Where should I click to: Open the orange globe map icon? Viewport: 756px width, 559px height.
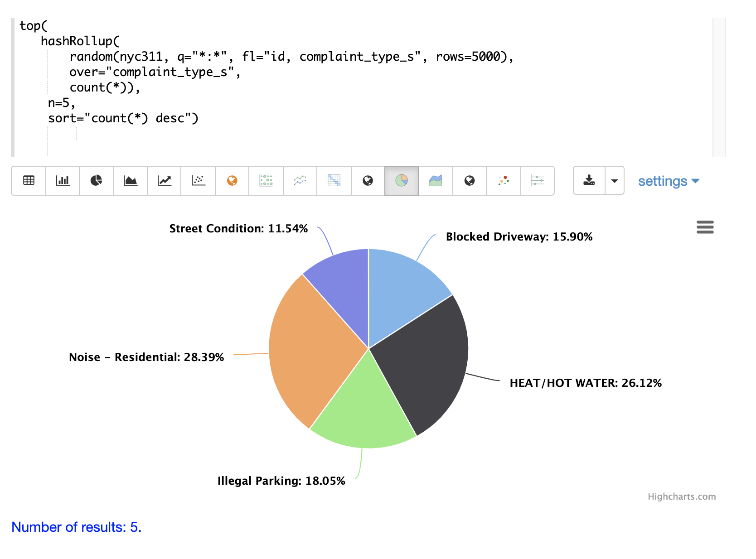(x=232, y=180)
